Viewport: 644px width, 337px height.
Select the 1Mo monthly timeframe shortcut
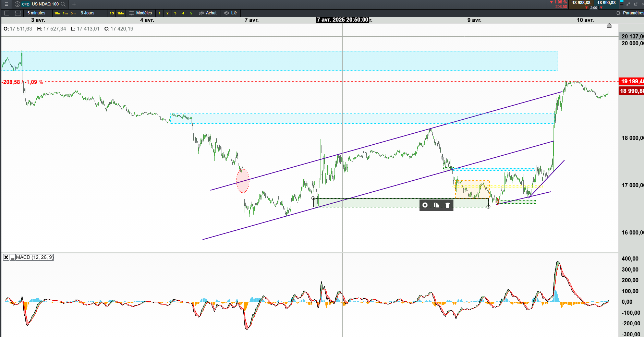[x=121, y=13]
